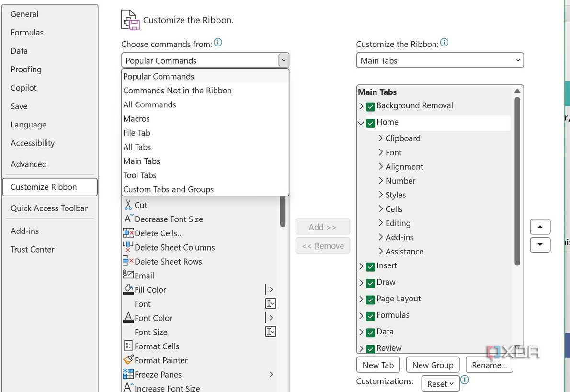
Task: Click info icon beside Customize the Ribbon label
Action: click(x=444, y=43)
